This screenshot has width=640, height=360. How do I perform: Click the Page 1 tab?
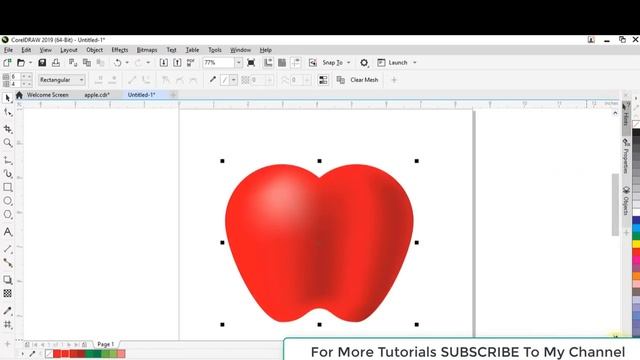pyautogui.click(x=105, y=344)
